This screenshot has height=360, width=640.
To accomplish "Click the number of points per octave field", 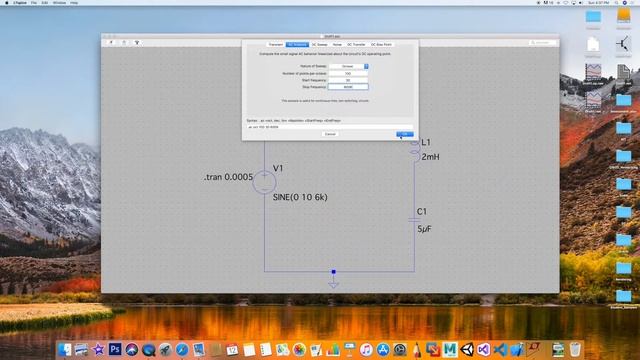I will (x=348, y=73).
